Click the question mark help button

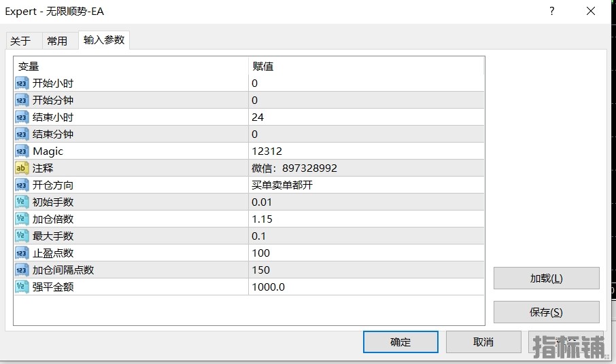[x=552, y=11]
